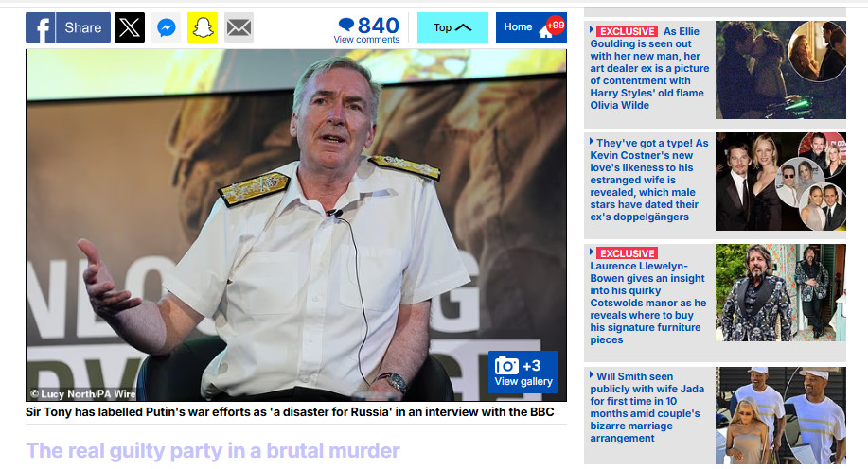
Task: Click the Laurence Llewelyn-Bowen patterned jacket thumbnail
Action: 781,292
